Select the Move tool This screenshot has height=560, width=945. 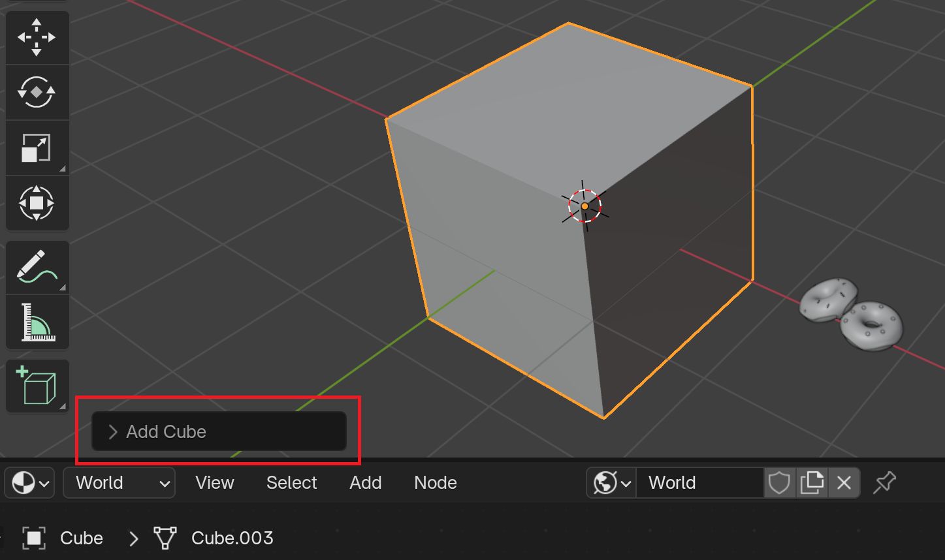37,37
